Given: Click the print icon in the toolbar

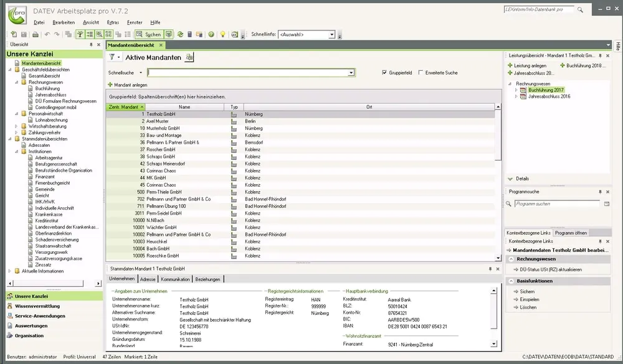Looking at the screenshot, I should tap(36, 34).
